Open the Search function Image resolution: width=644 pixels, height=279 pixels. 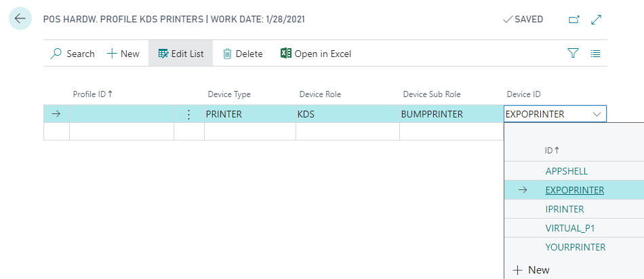point(73,54)
